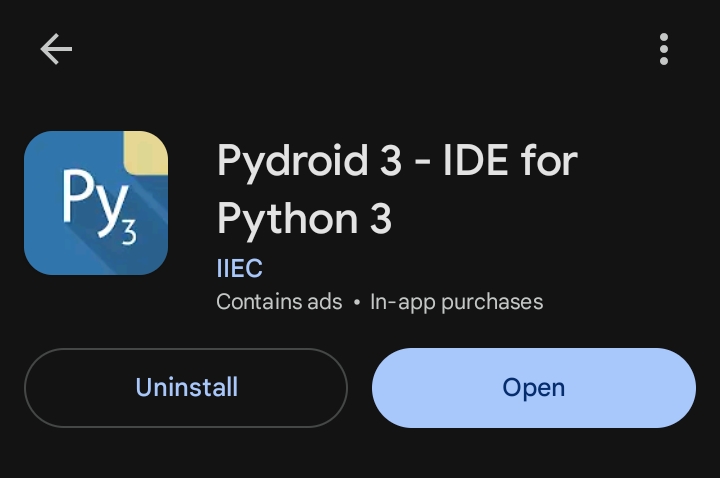Show the overflow menu via vertical dots

tap(664, 49)
